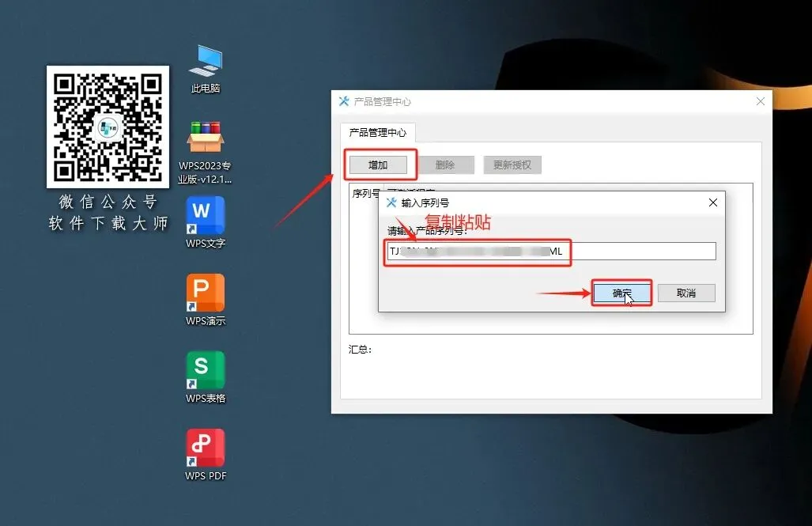Image resolution: width=812 pixels, height=526 pixels.
Task: Click the QR code image
Action: pyautogui.click(x=108, y=127)
